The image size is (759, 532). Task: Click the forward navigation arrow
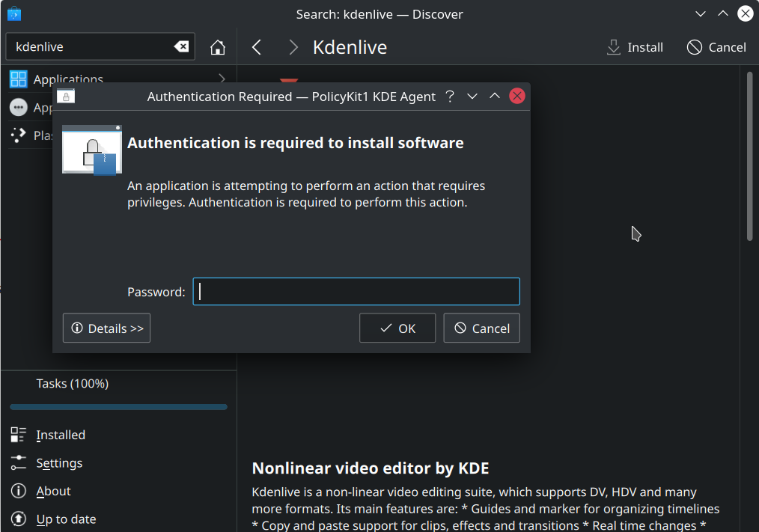click(293, 47)
